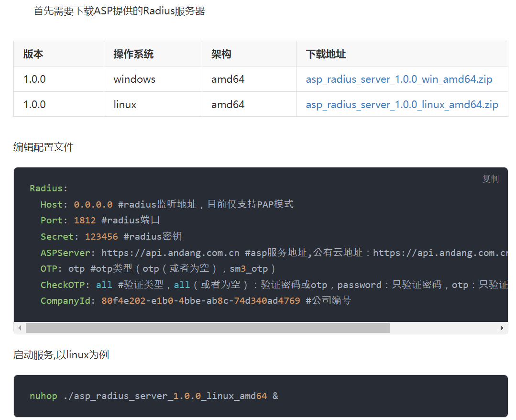
Task: Click the windows cell in the table
Action: (134, 79)
